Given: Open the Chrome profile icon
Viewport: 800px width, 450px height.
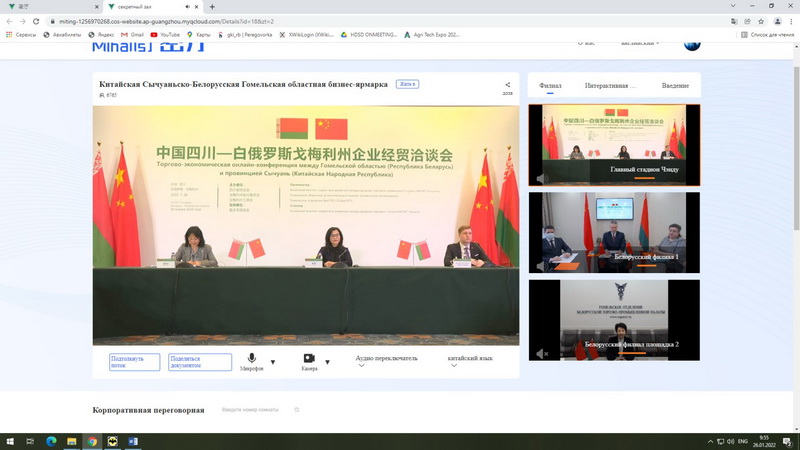Looking at the screenshot, I should 778,21.
